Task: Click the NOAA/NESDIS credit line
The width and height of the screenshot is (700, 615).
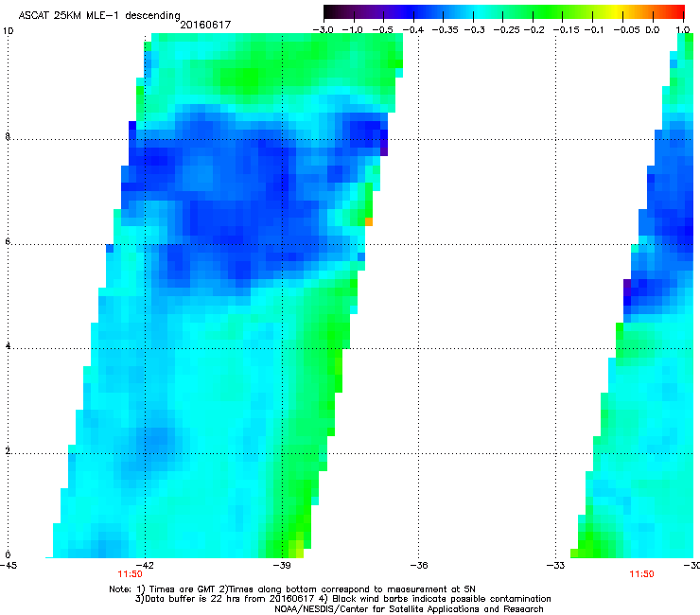Action: pos(409,609)
